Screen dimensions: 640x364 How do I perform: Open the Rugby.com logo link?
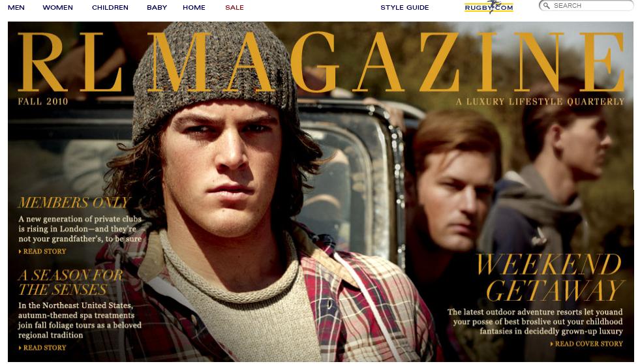click(x=489, y=7)
